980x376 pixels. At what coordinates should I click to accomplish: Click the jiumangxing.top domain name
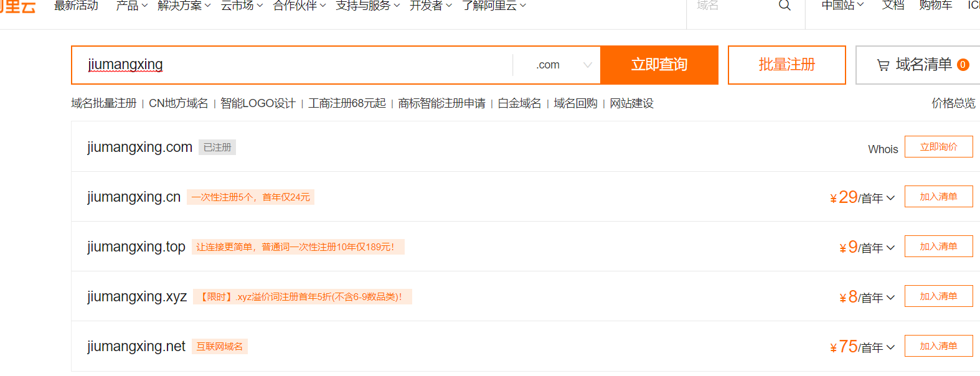136,247
